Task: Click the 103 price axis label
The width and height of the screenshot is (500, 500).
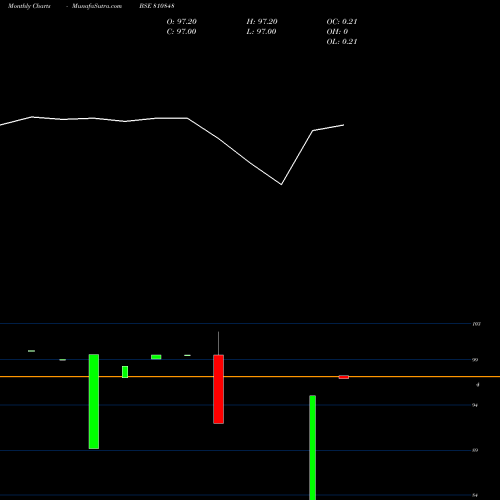Action: pyautogui.click(x=477, y=324)
